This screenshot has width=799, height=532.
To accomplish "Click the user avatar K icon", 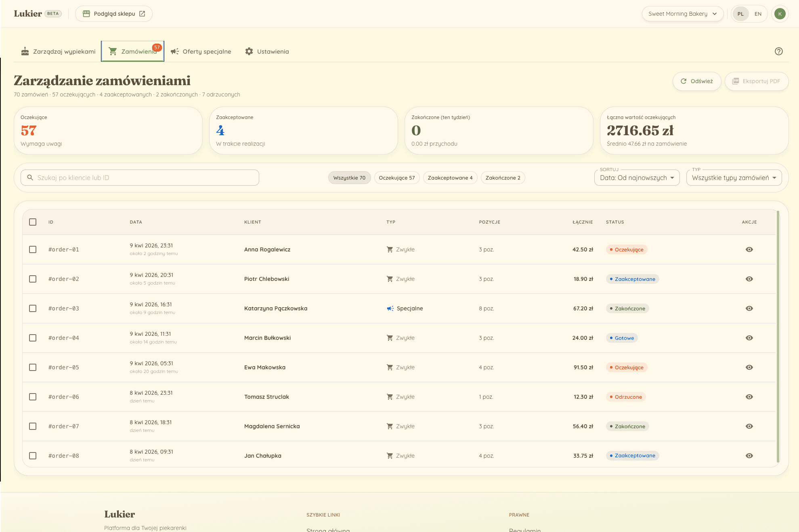I will (x=780, y=14).
